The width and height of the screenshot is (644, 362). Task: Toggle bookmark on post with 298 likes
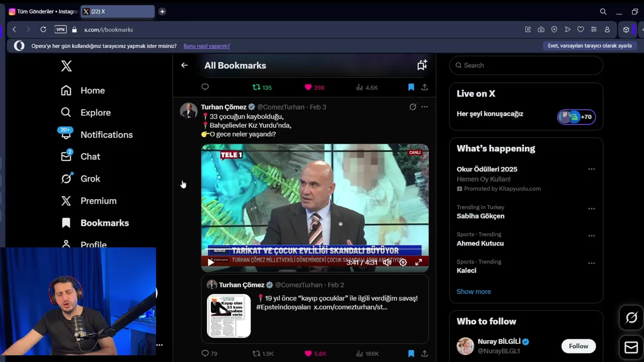[x=411, y=87]
